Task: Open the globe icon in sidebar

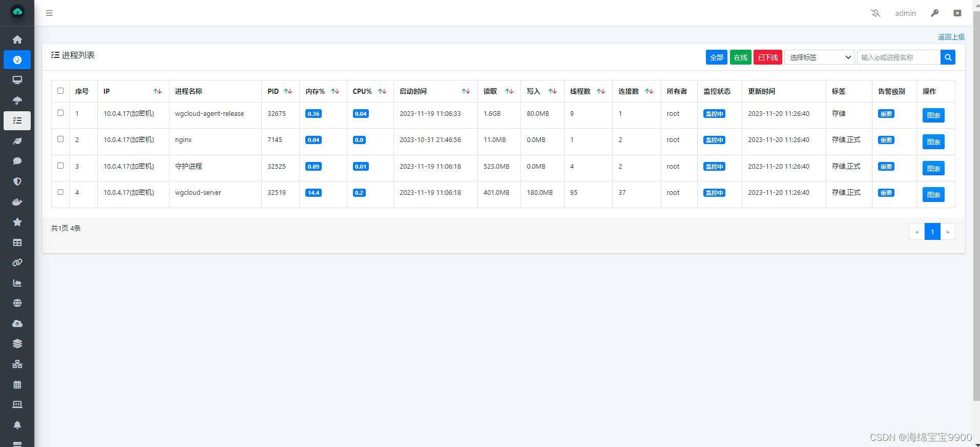Action: point(17,303)
